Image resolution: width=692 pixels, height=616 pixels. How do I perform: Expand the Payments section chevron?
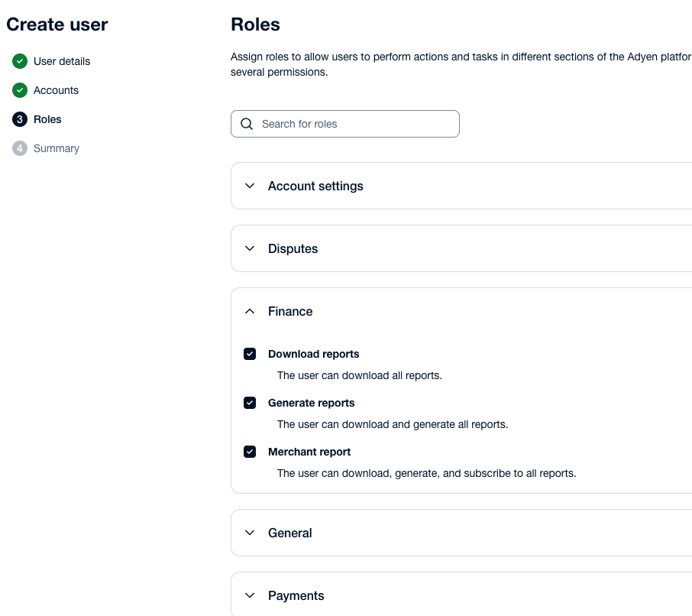click(250, 595)
